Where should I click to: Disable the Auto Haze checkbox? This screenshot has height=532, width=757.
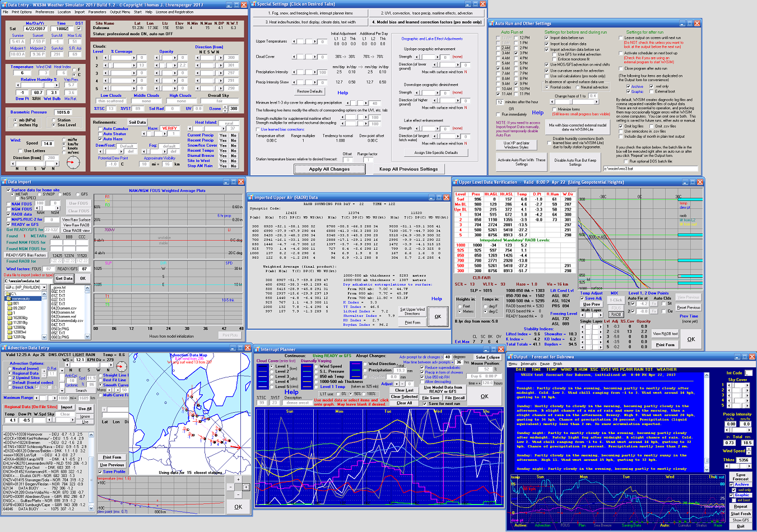pos(99,139)
